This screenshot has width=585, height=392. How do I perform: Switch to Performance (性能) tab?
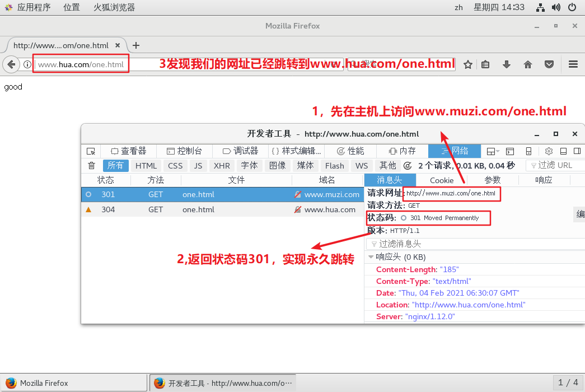[x=350, y=151]
